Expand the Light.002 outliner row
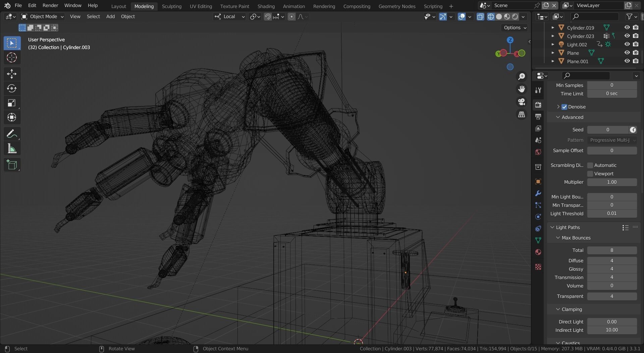This screenshot has height=353, width=644. point(553,44)
